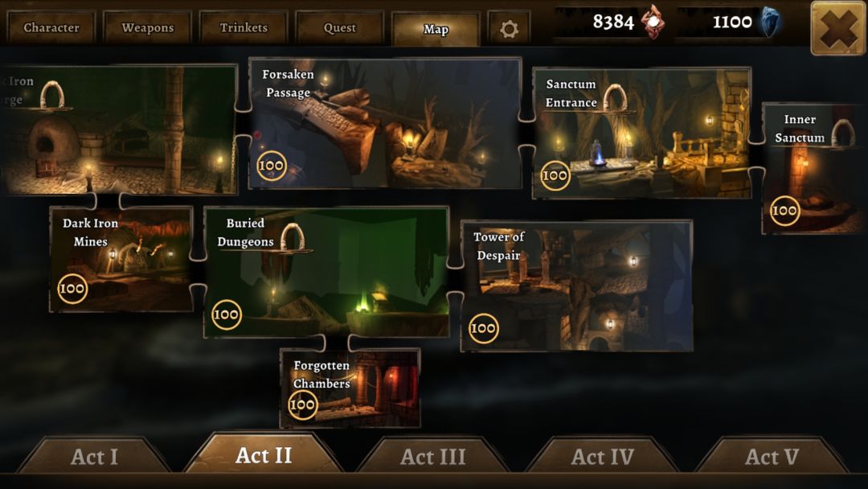Click the red soul currency icon
868x489 pixels.
point(653,23)
